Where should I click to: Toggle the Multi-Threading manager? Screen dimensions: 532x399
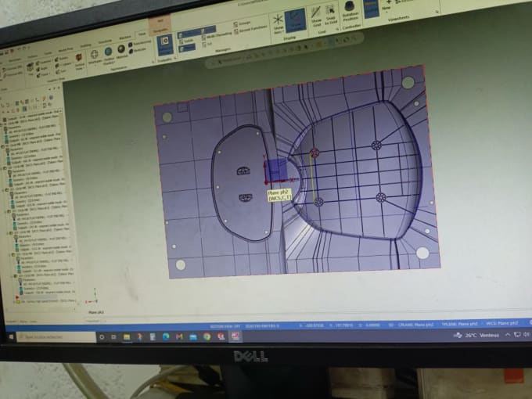[x=216, y=36]
